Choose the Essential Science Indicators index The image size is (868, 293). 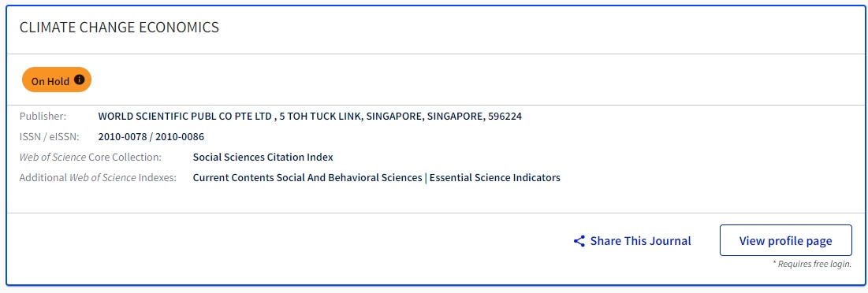coord(495,177)
